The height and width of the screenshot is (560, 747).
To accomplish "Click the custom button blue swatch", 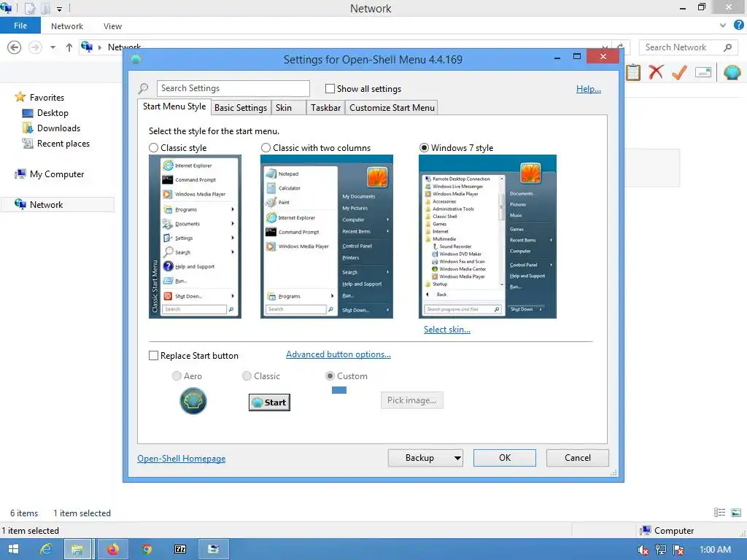I will (338, 390).
